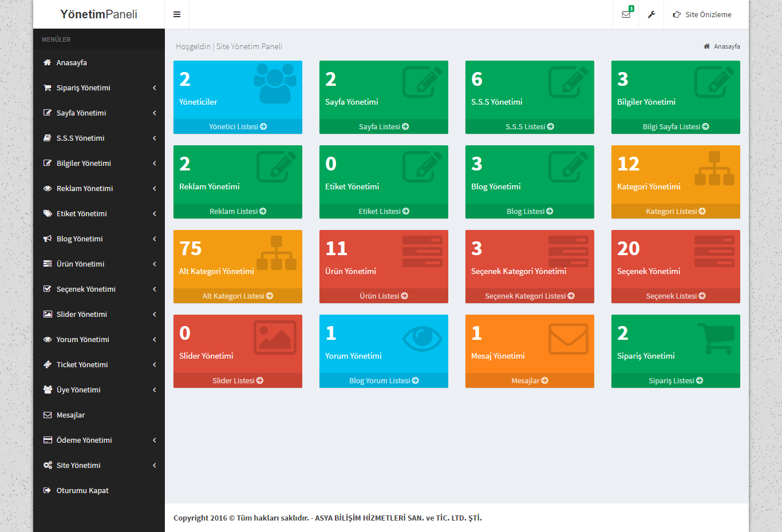The image size is (782, 532).
Task: Click the Yöneticiler users group icon
Action: click(x=275, y=84)
